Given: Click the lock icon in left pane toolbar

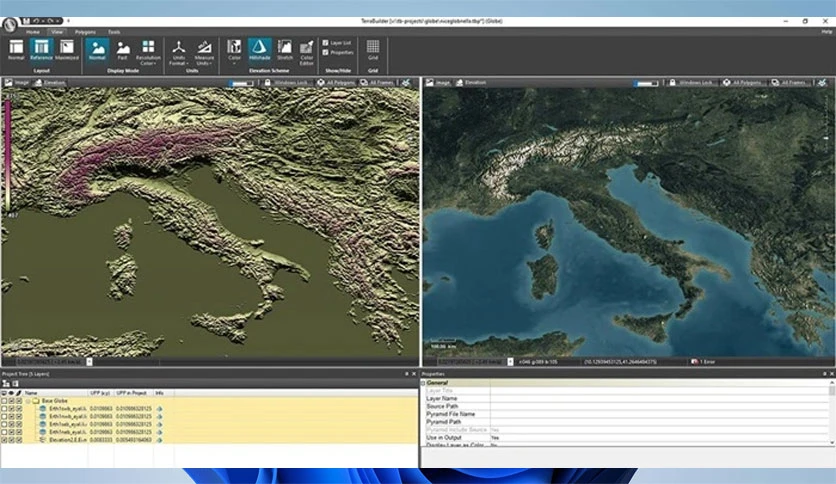Looking at the screenshot, I should tap(268, 83).
